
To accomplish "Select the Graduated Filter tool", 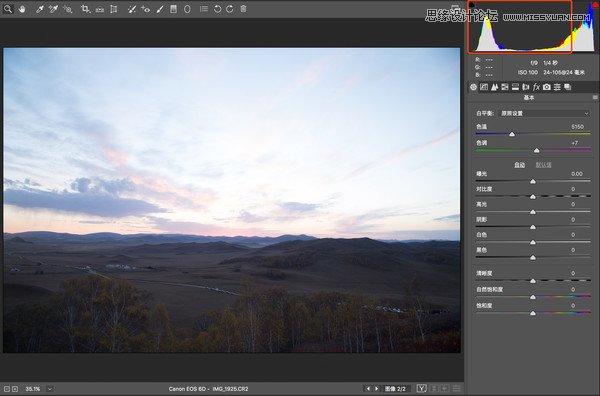I will tap(173, 9).
